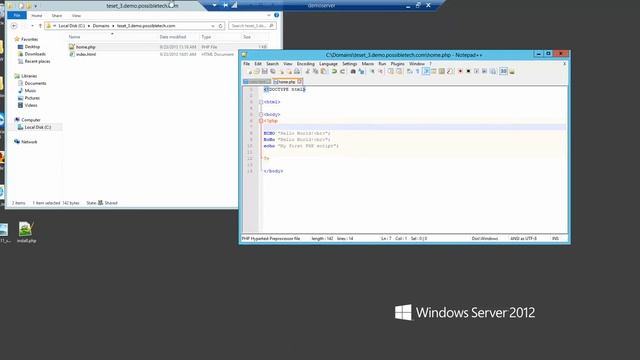Select index.html in the file list
Screen dimensions: 640x360
[86, 54]
